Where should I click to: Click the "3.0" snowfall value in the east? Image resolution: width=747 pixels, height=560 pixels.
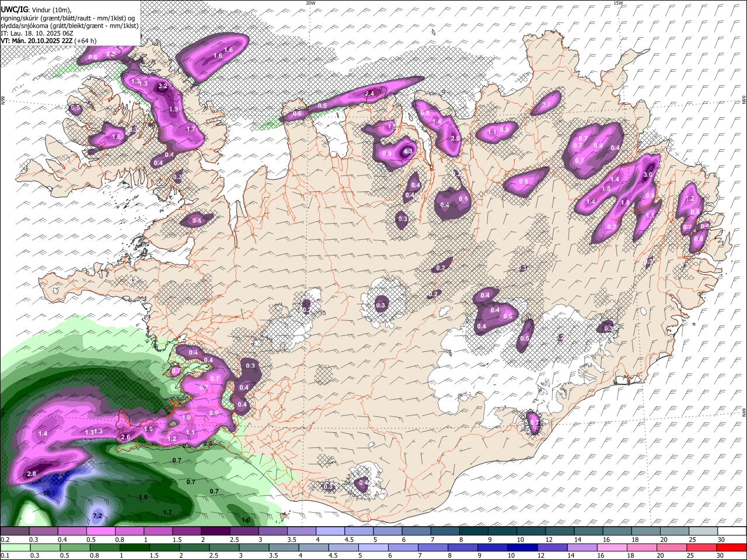[x=647, y=175]
